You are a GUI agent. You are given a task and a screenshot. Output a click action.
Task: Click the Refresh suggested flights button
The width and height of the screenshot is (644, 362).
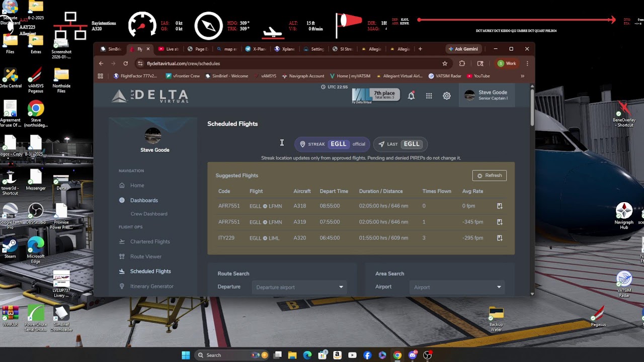490,175
